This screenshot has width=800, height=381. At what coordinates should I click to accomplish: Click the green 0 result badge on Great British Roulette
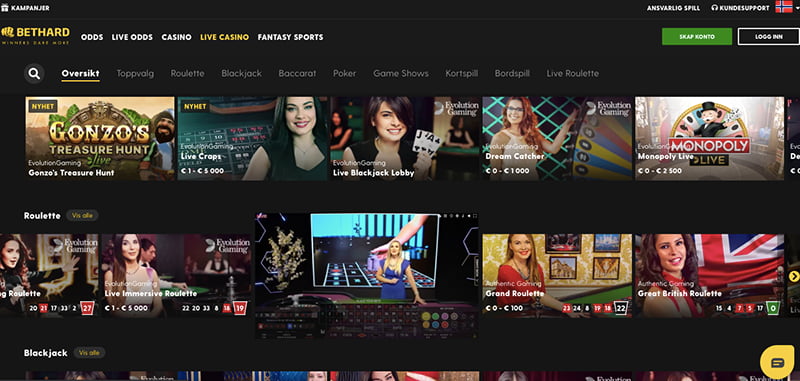click(x=773, y=308)
